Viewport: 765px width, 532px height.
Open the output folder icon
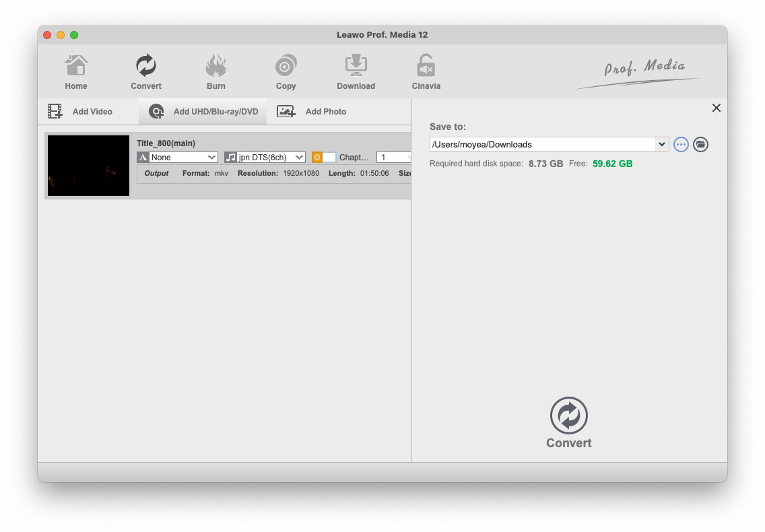click(700, 144)
